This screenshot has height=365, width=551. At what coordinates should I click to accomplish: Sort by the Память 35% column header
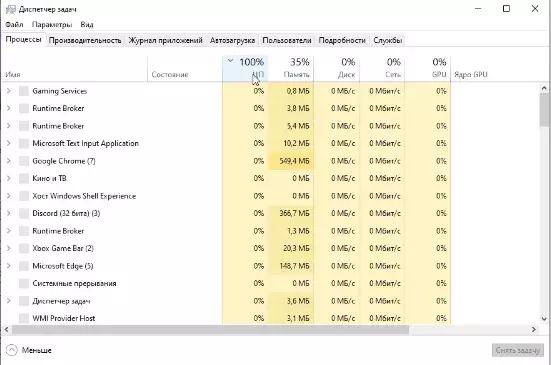(291, 69)
